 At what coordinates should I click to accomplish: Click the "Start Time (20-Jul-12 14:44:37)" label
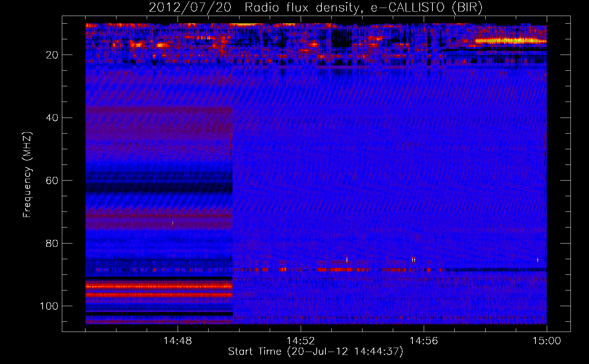(316, 352)
